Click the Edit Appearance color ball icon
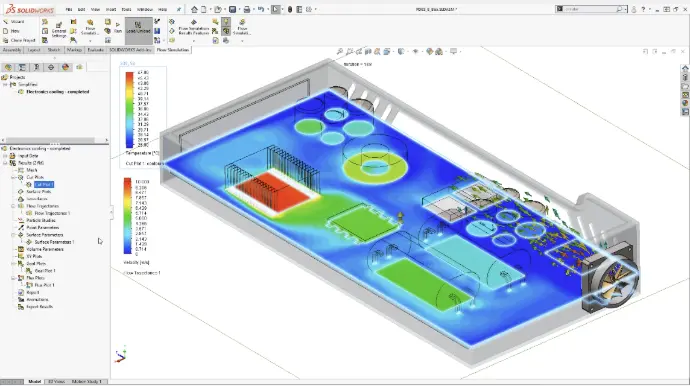The width and height of the screenshot is (690, 386). (430, 52)
